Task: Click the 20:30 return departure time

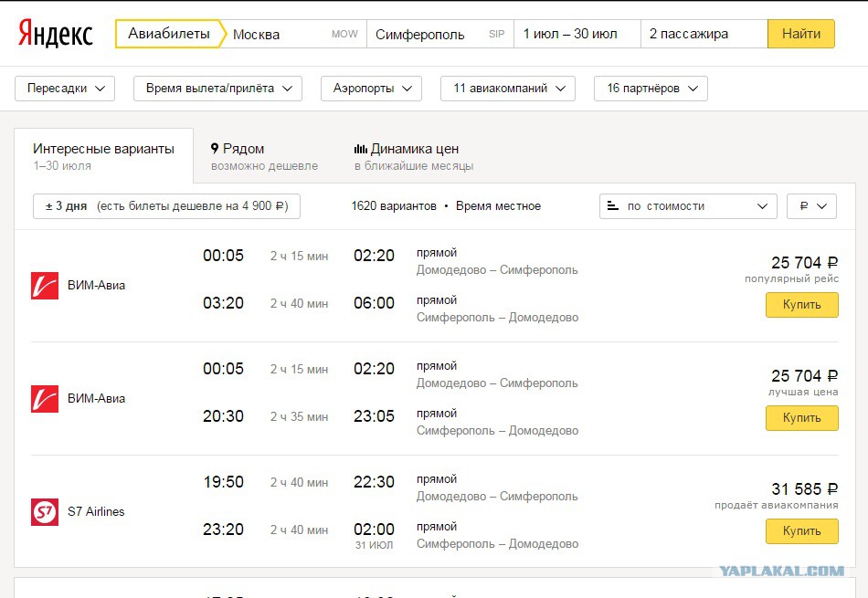Action: point(223,416)
